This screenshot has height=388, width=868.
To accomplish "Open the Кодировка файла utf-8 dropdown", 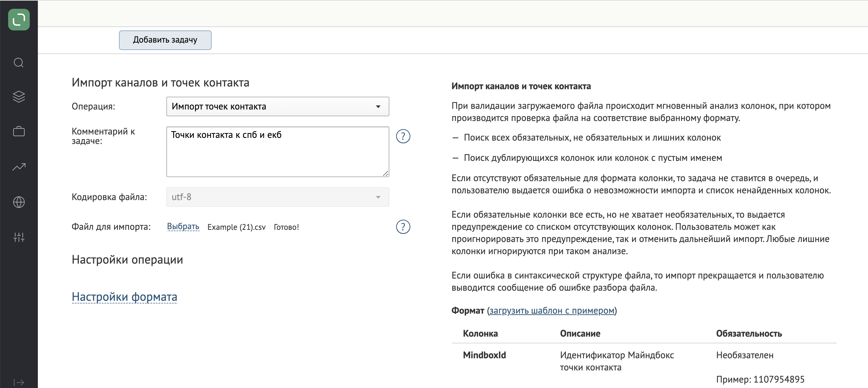I will point(278,197).
